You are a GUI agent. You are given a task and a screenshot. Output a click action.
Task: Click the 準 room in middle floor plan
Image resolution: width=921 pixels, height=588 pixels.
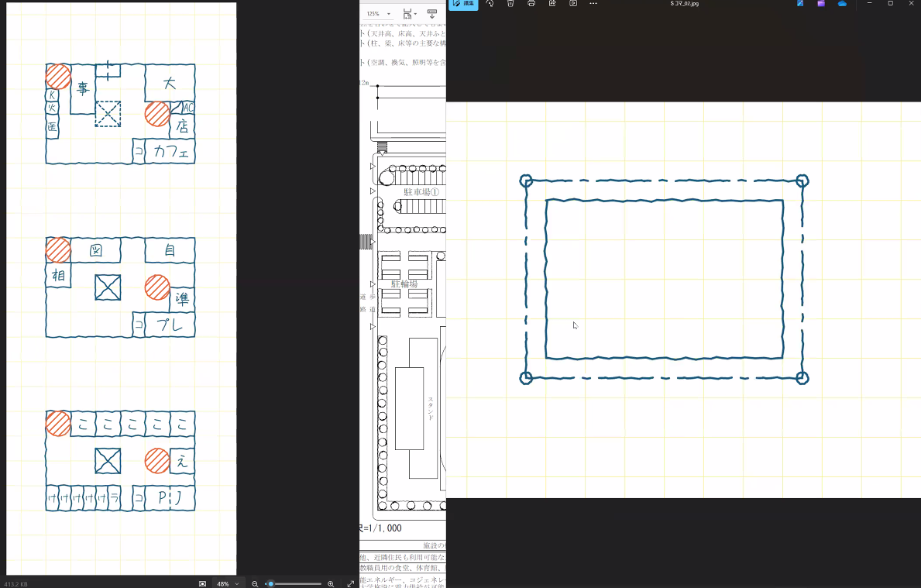click(182, 300)
